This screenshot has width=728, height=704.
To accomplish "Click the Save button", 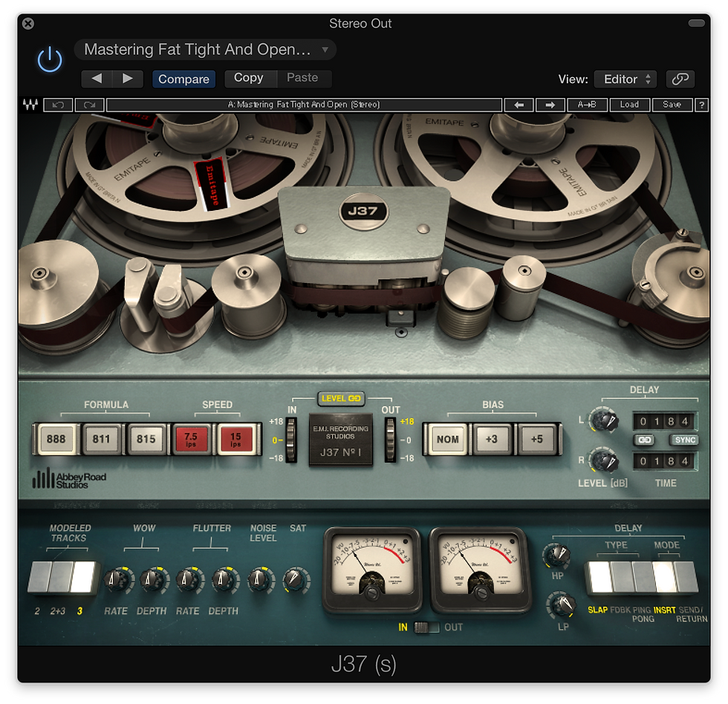I will pos(672,105).
